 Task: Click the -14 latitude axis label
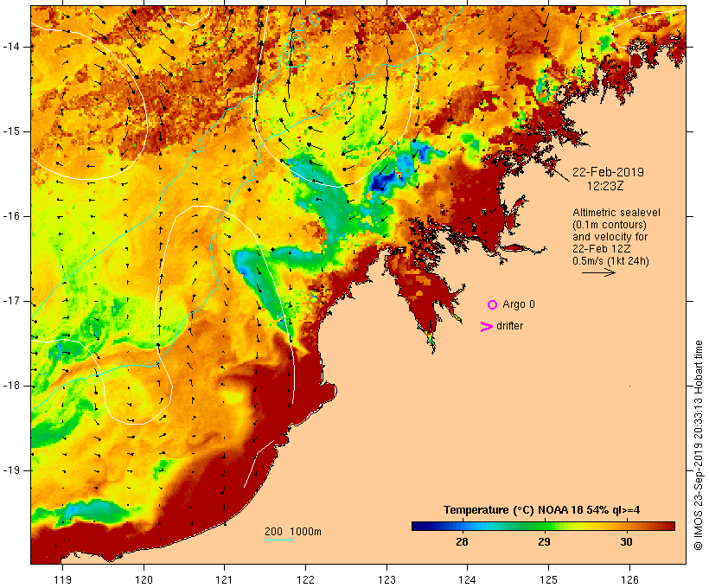[11, 47]
